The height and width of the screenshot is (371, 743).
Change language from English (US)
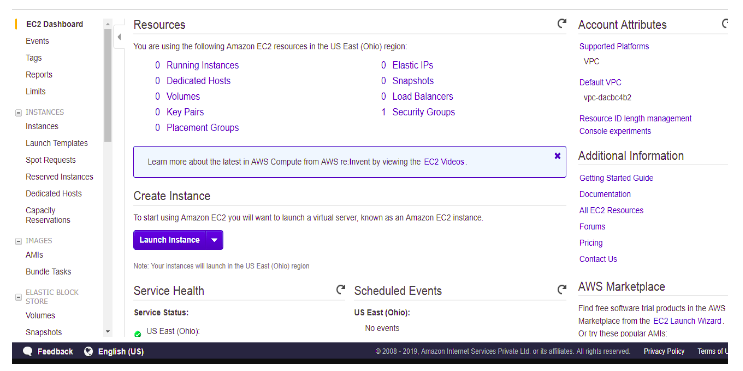coord(114,351)
